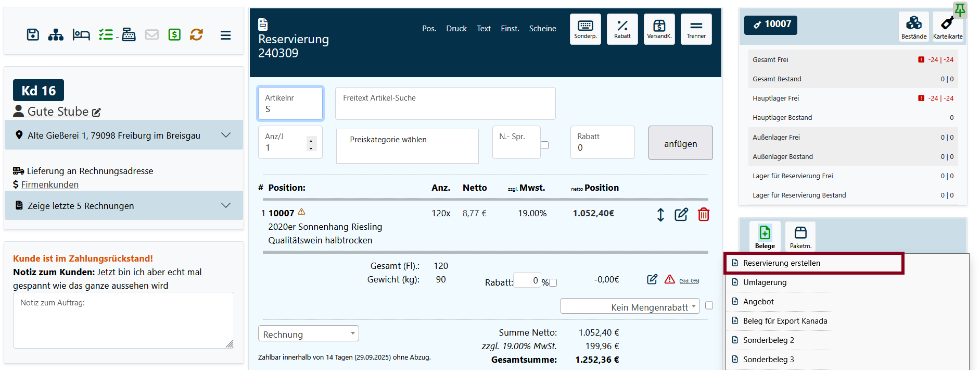Image resolution: width=980 pixels, height=370 pixels.
Task: Open the Rechnung document type dropdown
Action: coord(308,334)
